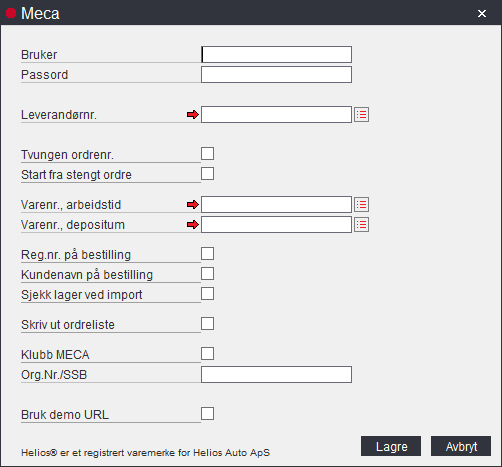Toggle Skriv ut ordreliste checkbox
The width and height of the screenshot is (502, 467).
(207, 324)
